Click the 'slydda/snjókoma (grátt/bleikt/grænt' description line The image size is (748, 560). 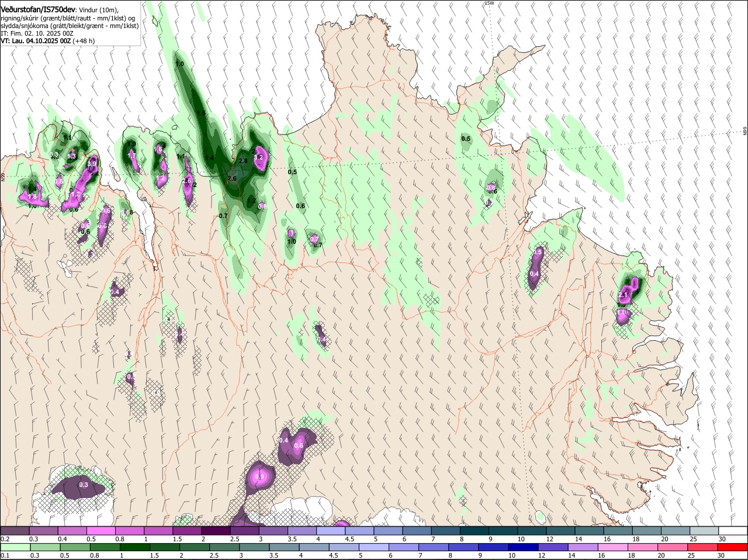(x=70, y=26)
